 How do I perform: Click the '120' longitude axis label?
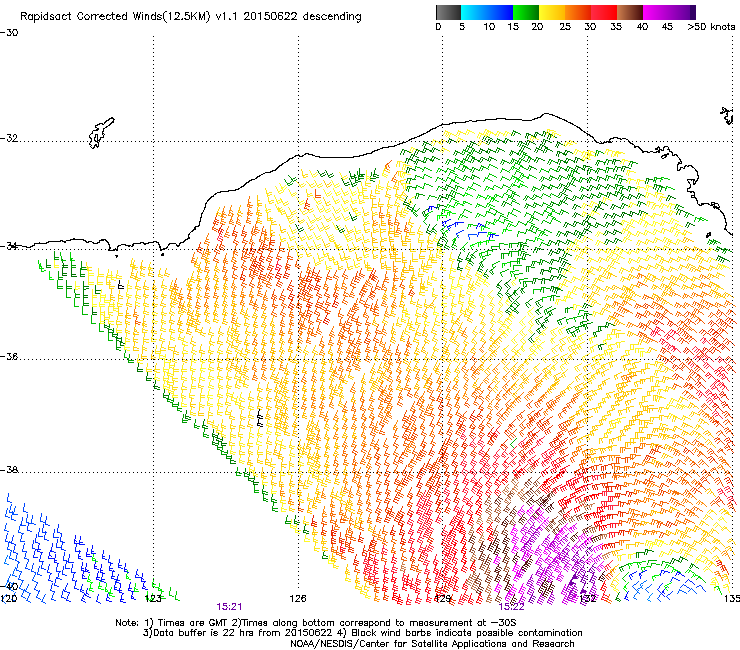coord(8,599)
